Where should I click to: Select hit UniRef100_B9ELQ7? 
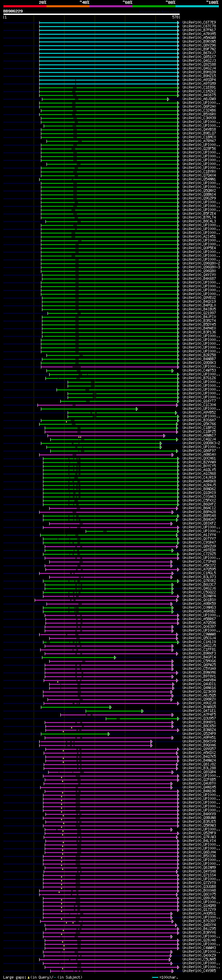click(x=199, y=133)
